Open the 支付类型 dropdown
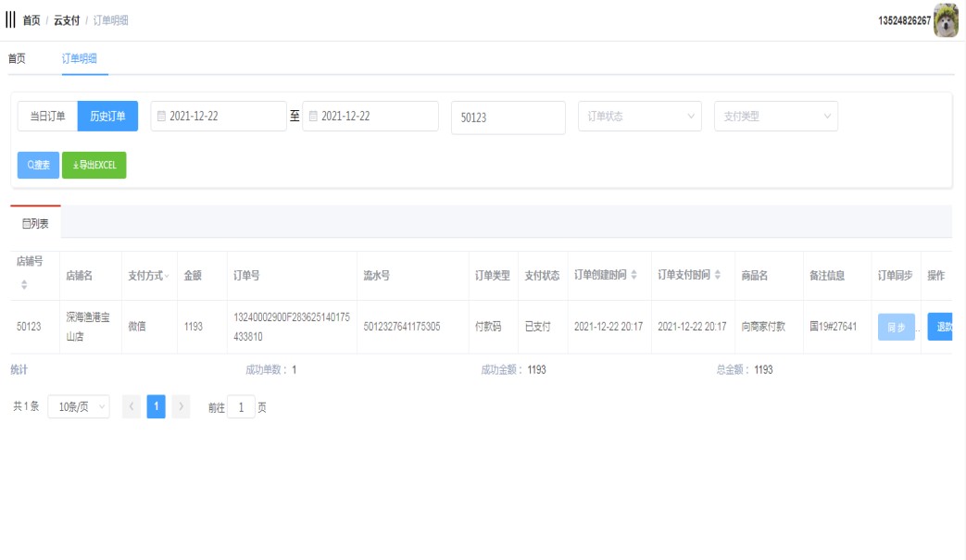 775,117
